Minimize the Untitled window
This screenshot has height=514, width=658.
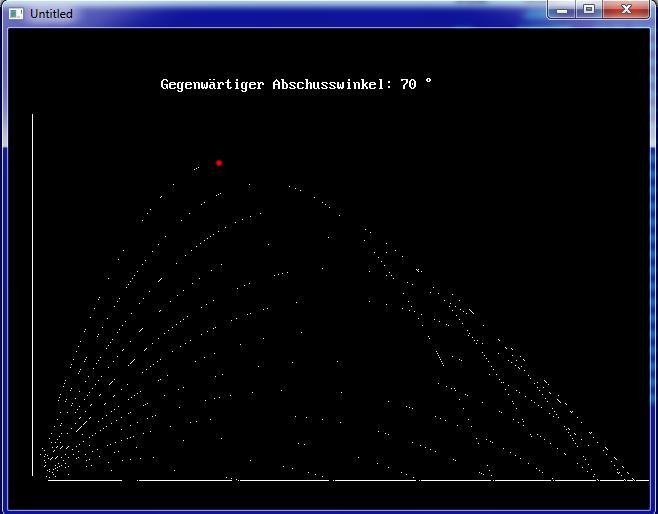562,9
